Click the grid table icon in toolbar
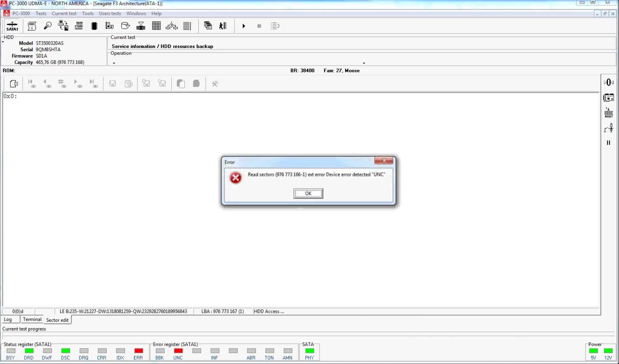Screen dimensions: 619x364 [x=156, y=26]
